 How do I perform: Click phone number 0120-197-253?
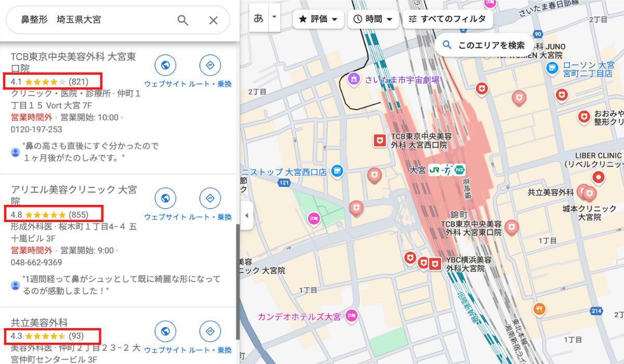(x=36, y=129)
